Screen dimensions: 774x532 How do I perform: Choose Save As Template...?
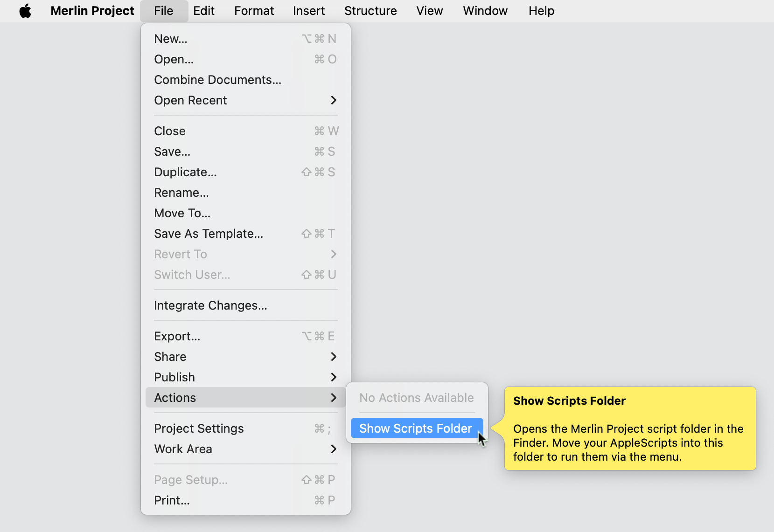pos(246,234)
